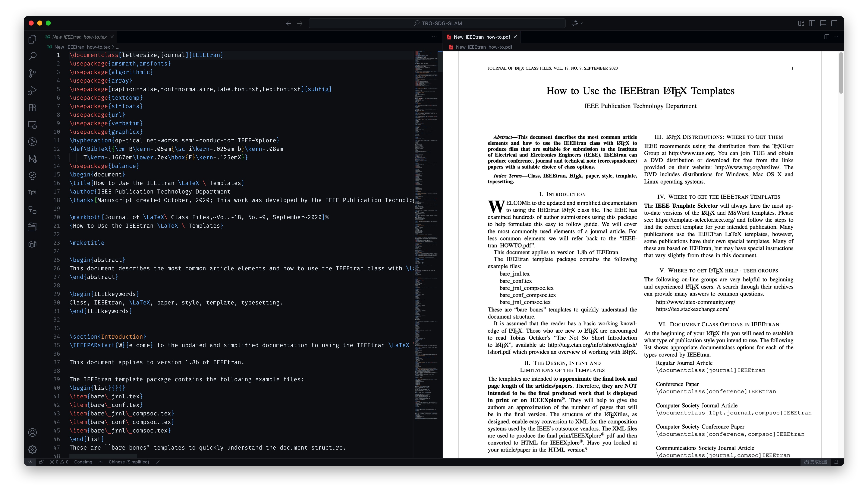Open more actions for the PDF editor
Image resolution: width=868 pixels, height=498 pixels.
pyautogui.click(x=836, y=37)
